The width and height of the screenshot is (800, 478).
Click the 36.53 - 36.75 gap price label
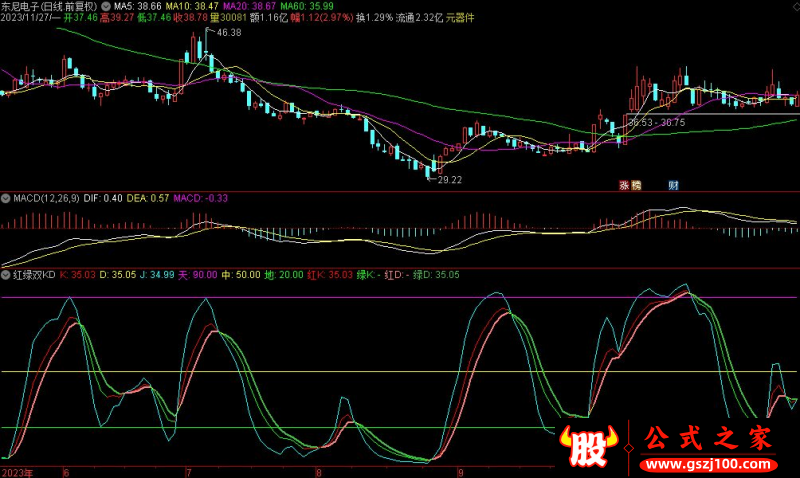[655, 123]
